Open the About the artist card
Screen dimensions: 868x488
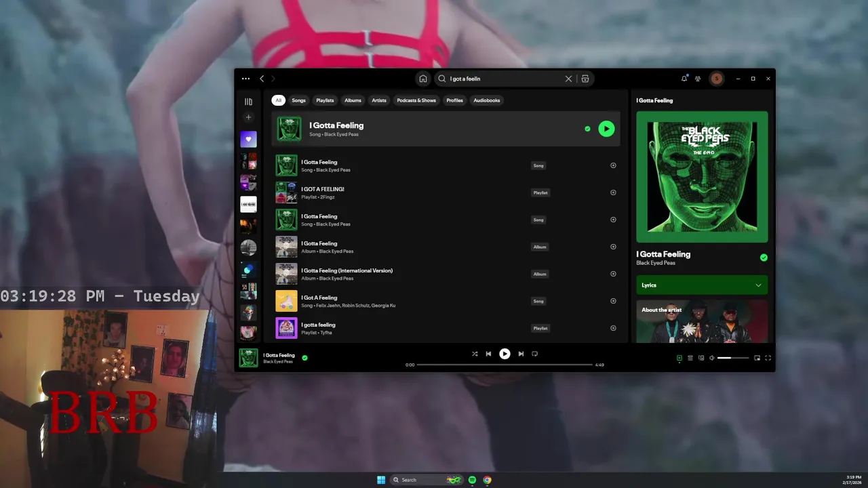point(702,321)
